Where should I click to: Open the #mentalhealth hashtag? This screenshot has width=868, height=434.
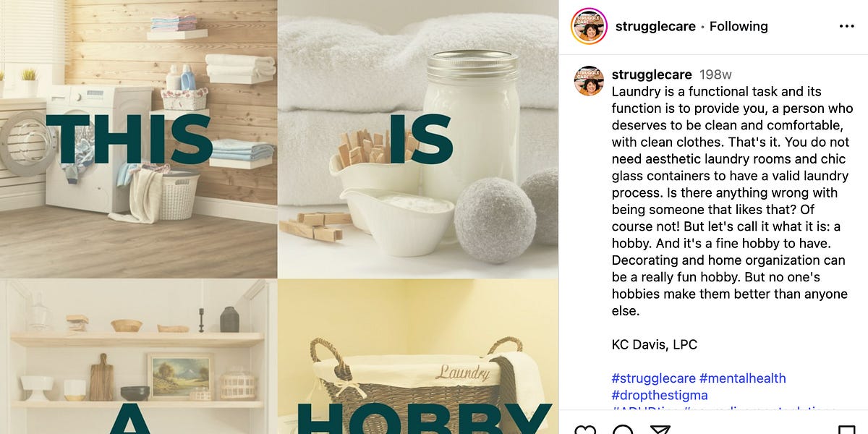pyautogui.click(x=742, y=378)
